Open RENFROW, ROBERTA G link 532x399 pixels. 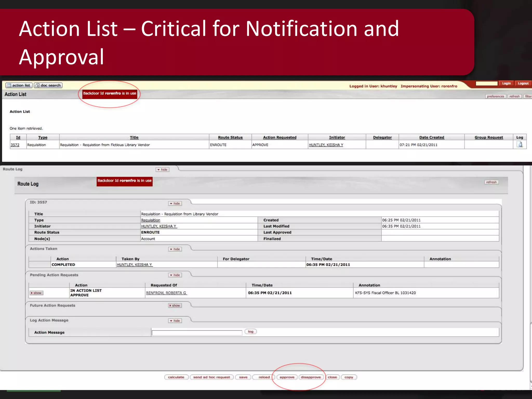166,293
